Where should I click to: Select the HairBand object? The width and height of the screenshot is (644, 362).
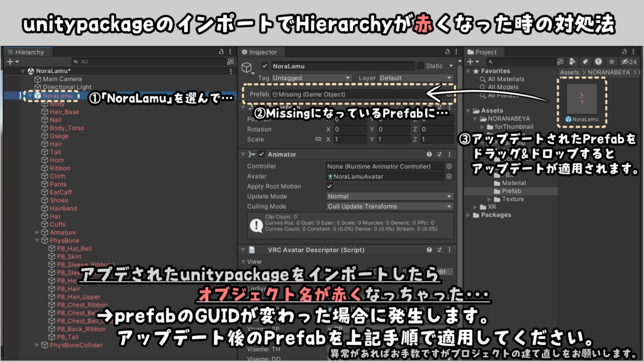[64, 209]
